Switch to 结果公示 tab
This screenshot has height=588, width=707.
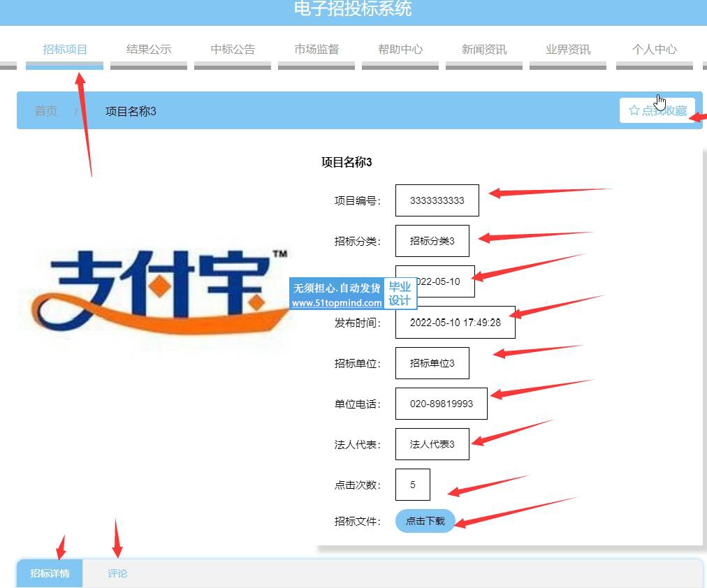click(149, 49)
